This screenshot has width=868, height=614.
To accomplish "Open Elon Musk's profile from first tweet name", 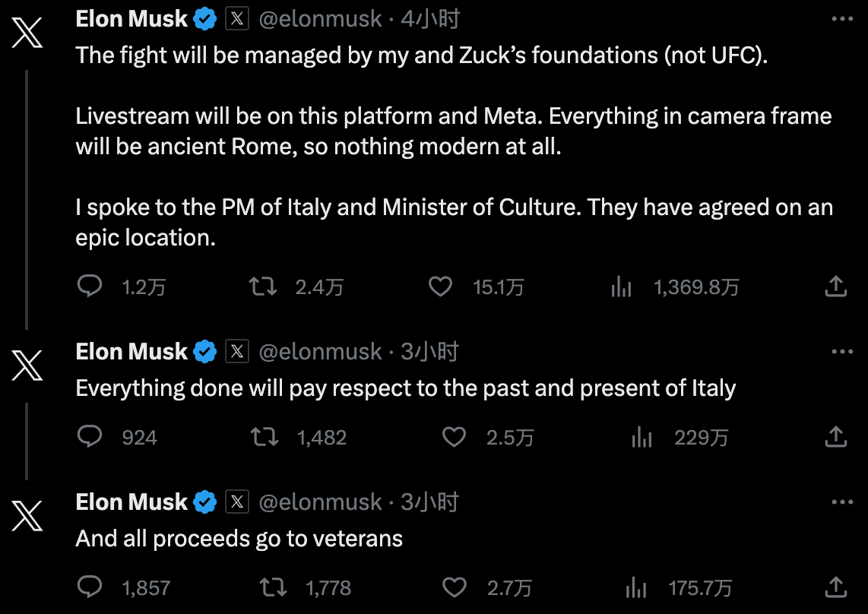I will 131,19.
